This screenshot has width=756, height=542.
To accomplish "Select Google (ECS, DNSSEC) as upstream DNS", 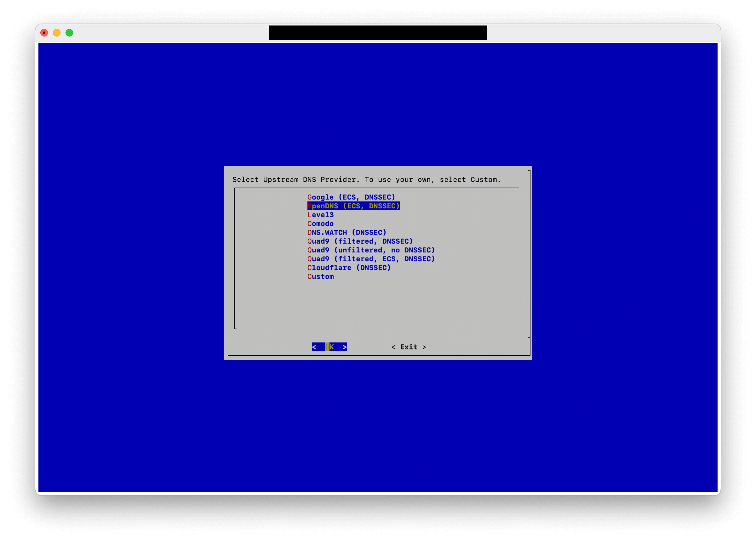I will point(351,197).
